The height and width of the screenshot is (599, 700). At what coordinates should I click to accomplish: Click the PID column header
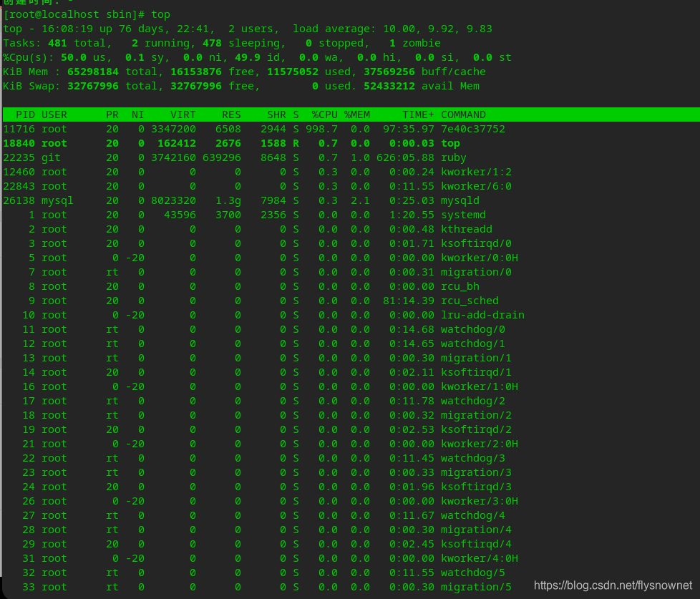click(x=26, y=115)
